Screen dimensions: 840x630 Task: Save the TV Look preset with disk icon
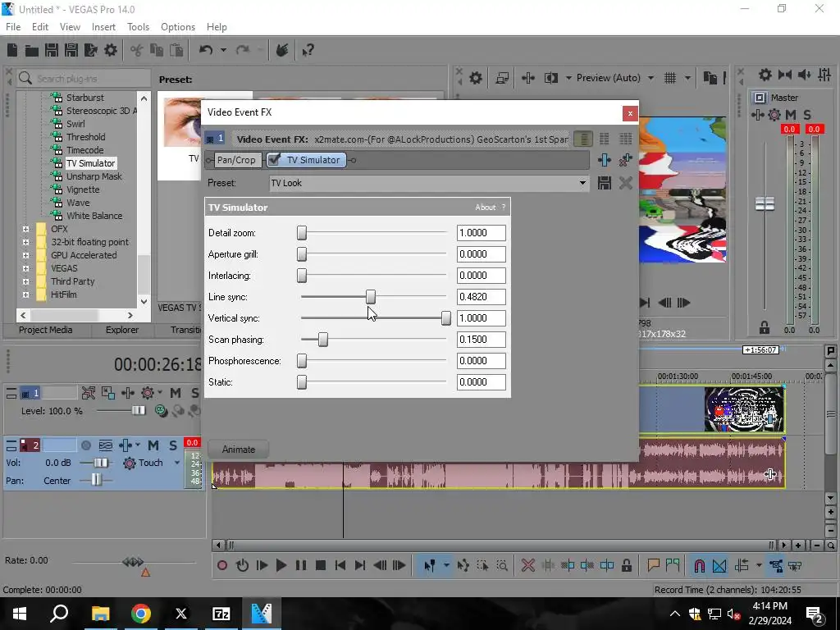tap(605, 183)
